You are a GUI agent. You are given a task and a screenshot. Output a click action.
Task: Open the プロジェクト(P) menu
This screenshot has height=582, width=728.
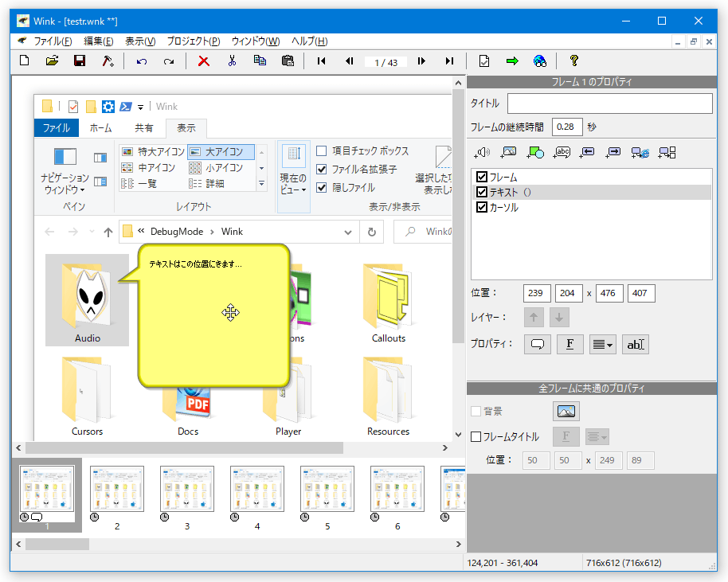[194, 41]
